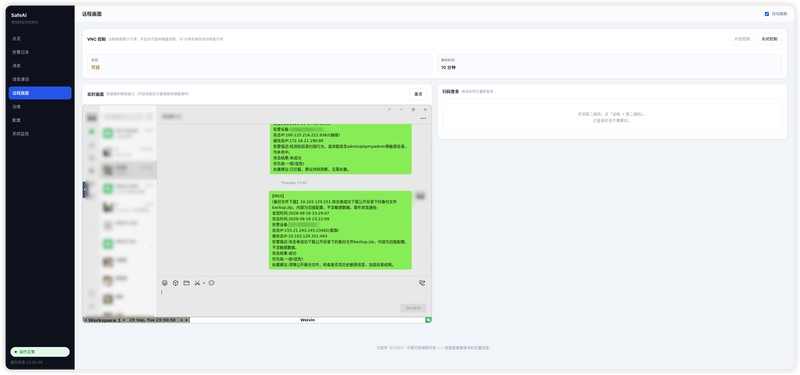Start a voice call with phone icon
800x375 pixels.
click(x=422, y=283)
